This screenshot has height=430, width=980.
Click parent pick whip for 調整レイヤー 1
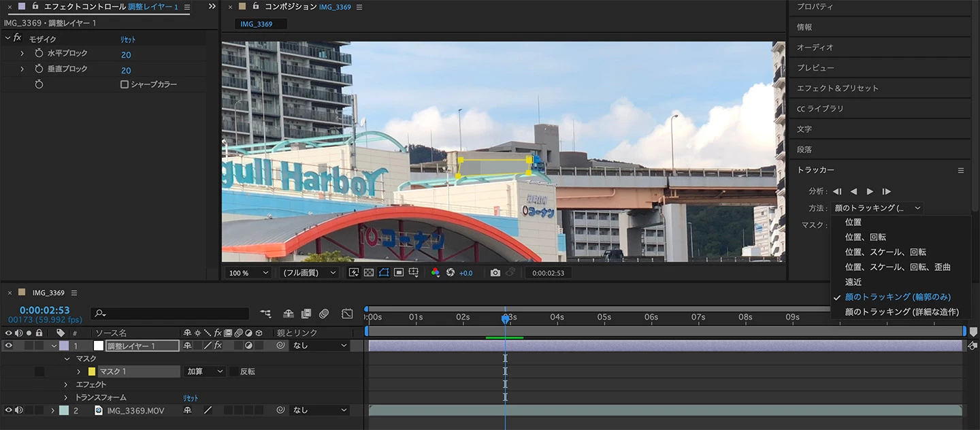(x=280, y=346)
